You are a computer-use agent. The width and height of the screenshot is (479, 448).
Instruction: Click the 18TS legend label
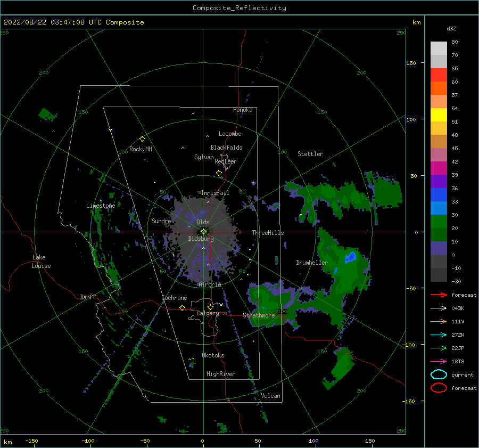tap(458, 362)
